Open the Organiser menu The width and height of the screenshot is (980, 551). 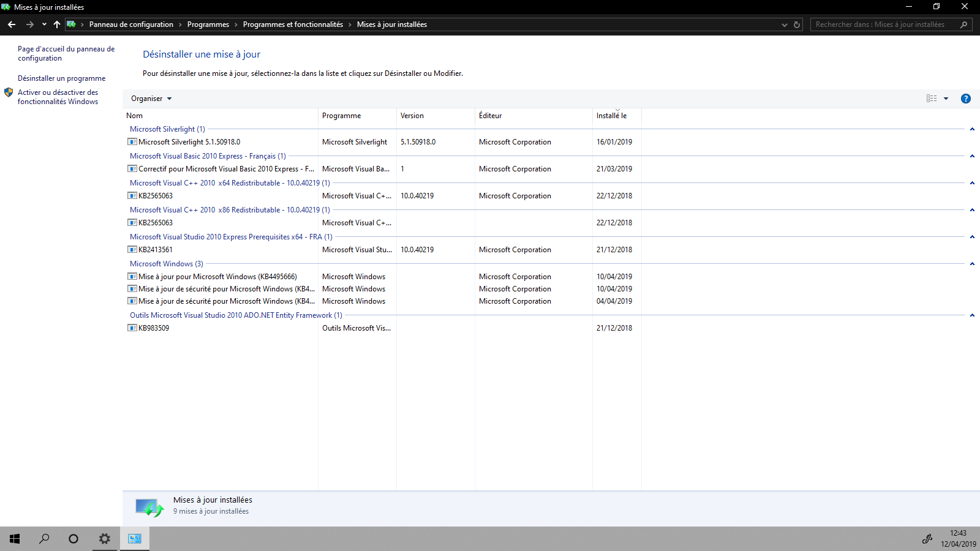pyautogui.click(x=151, y=99)
